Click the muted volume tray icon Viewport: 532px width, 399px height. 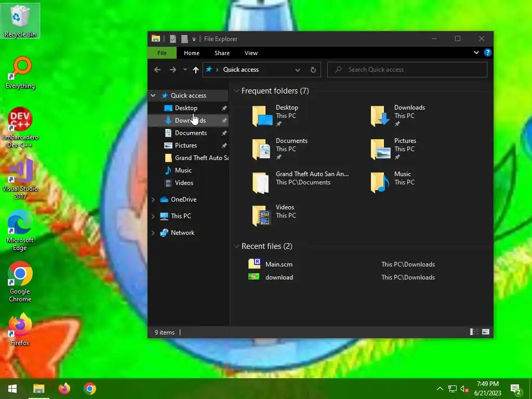pos(464,389)
